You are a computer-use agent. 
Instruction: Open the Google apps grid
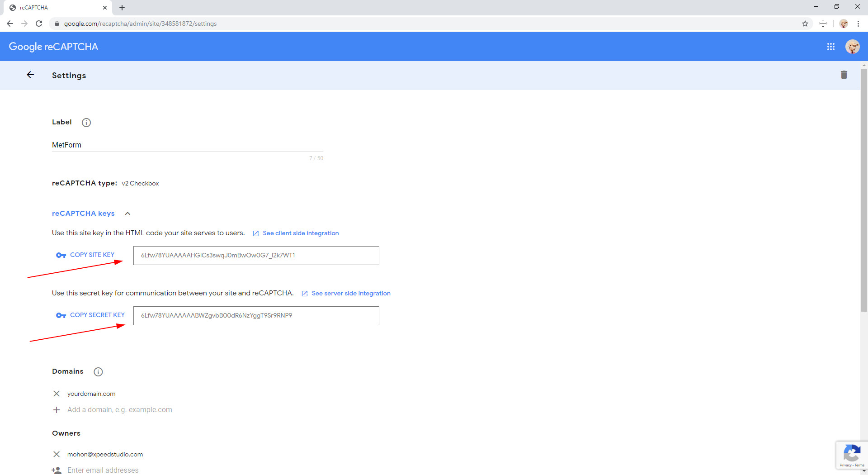coord(830,47)
